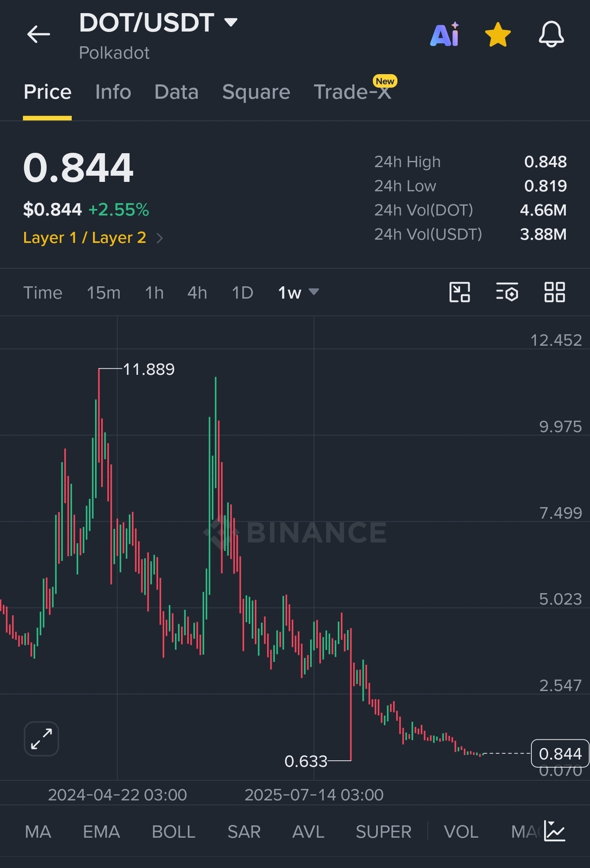The image size is (590, 868).
Task: Open picture-in-picture chart icon
Action: pos(460,292)
